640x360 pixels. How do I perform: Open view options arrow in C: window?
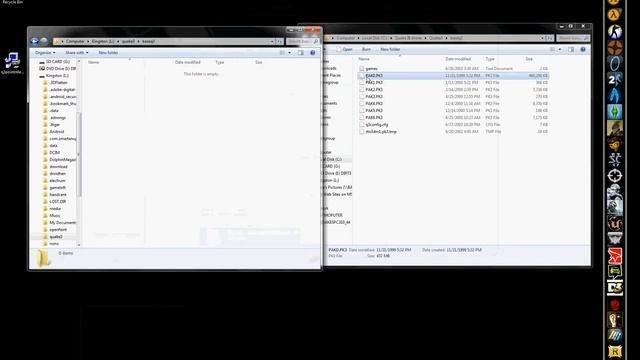click(560, 49)
